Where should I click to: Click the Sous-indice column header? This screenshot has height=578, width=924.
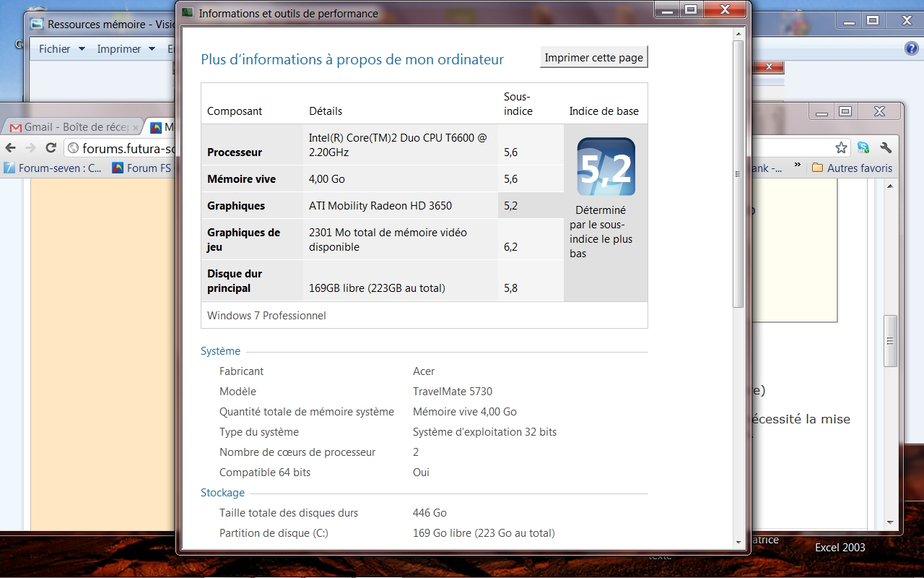518,104
